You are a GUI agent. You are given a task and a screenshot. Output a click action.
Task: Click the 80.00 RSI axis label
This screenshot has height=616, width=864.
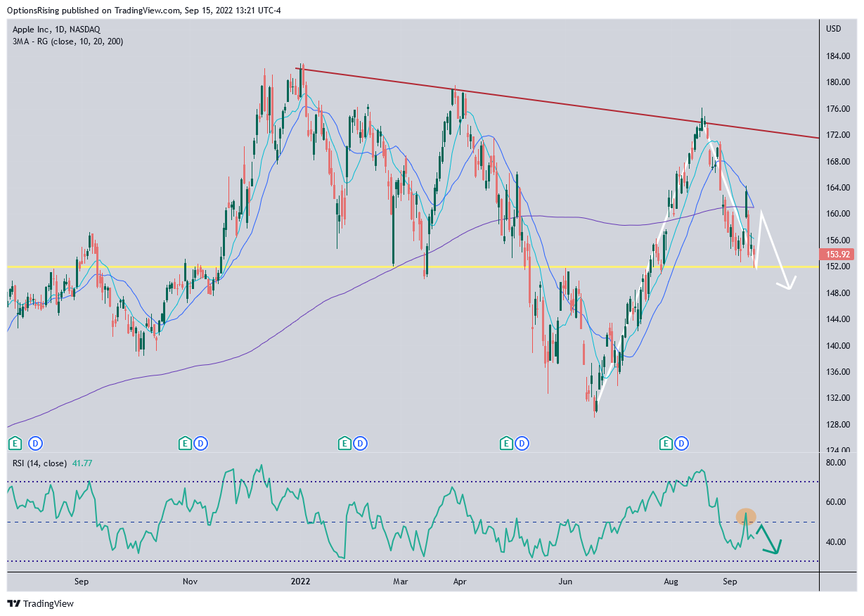click(x=835, y=463)
